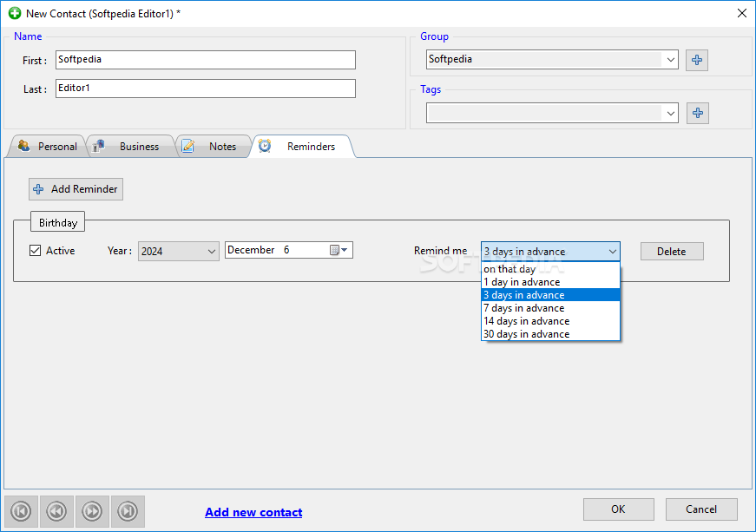Add a new group with plus icon
Viewport: 756px width, 532px height.
click(697, 60)
